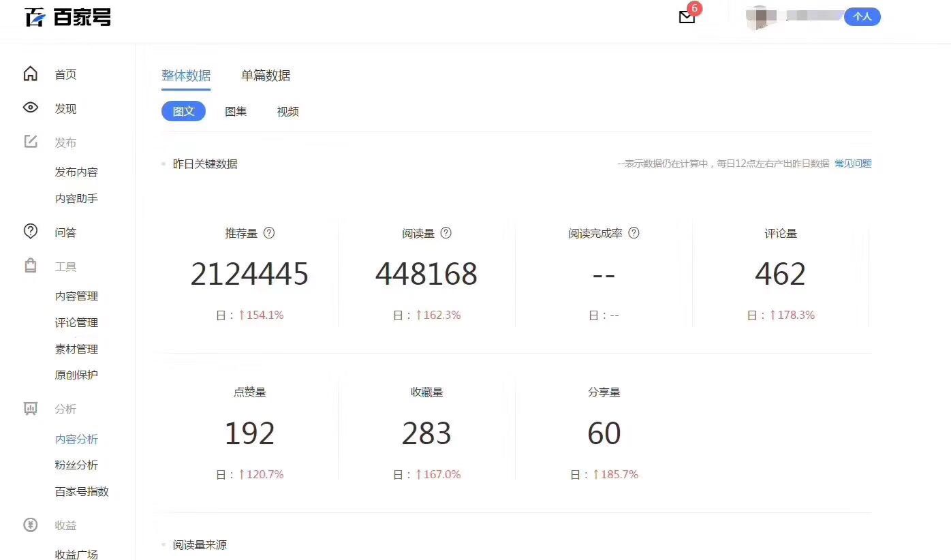Image resolution: width=951 pixels, height=560 pixels.
Task: Open the 问答 question icon
Action: coord(30,232)
